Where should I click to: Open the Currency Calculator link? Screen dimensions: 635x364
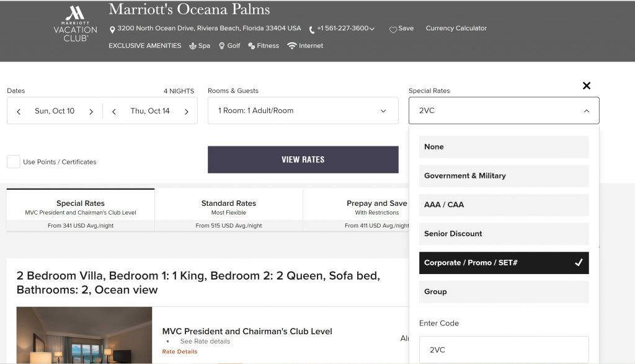click(x=456, y=29)
